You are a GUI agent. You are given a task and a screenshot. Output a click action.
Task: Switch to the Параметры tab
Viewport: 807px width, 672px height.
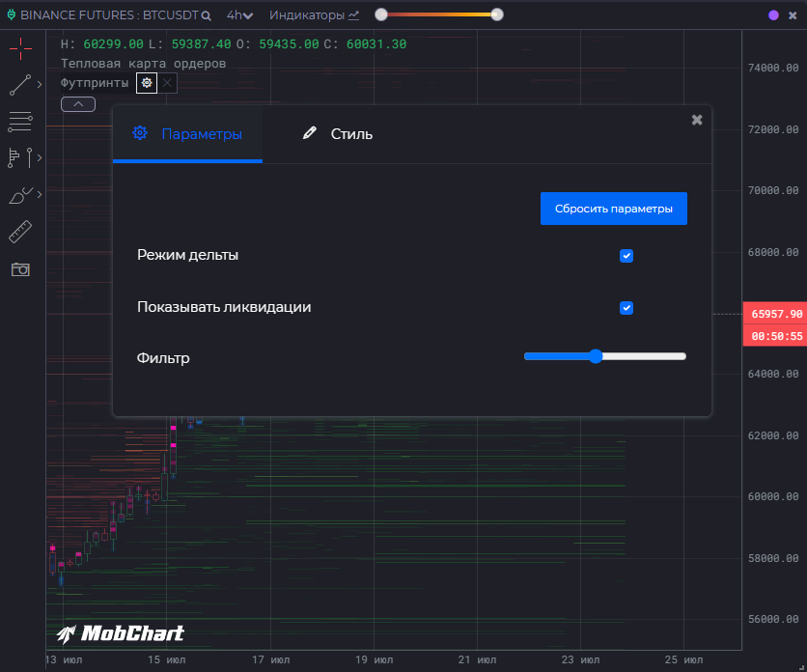tap(187, 134)
